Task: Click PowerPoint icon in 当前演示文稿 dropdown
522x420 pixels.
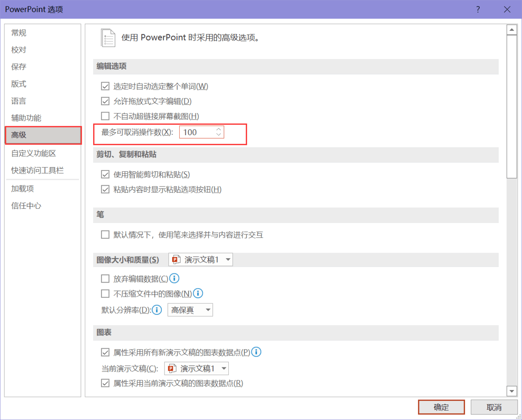Action: pyautogui.click(x=172, y=369)
